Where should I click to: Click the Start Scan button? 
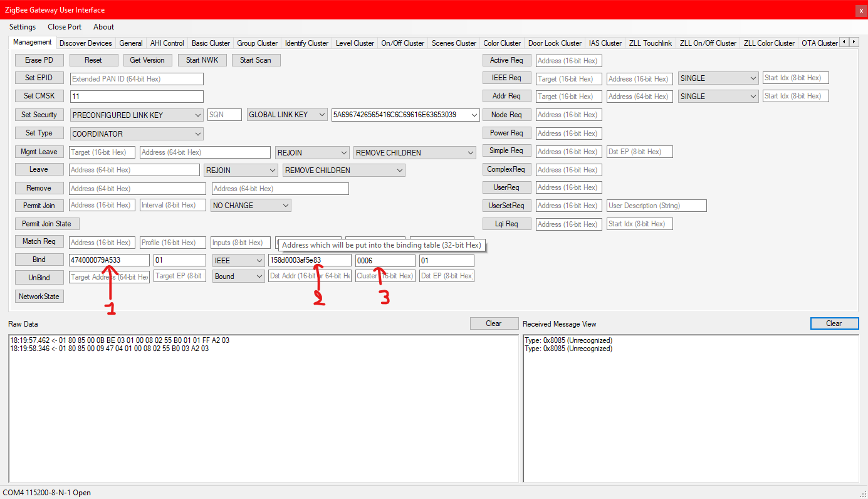click(256, 60)
